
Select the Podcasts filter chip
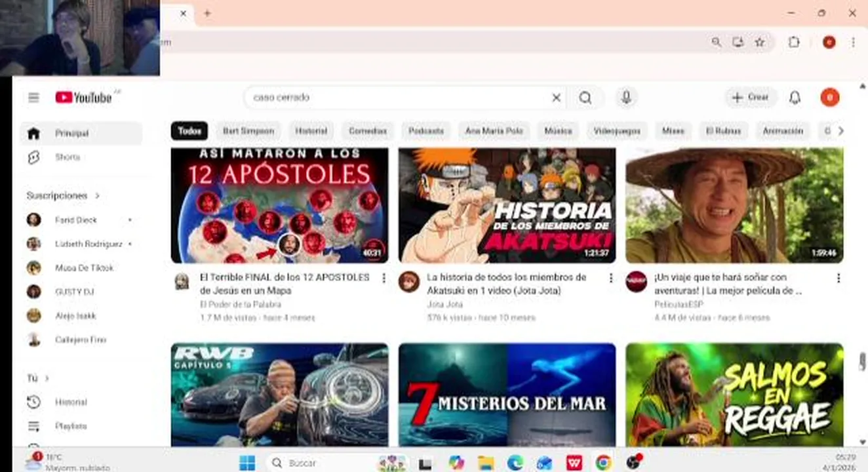pyautogui.click(x=426, y=130)
